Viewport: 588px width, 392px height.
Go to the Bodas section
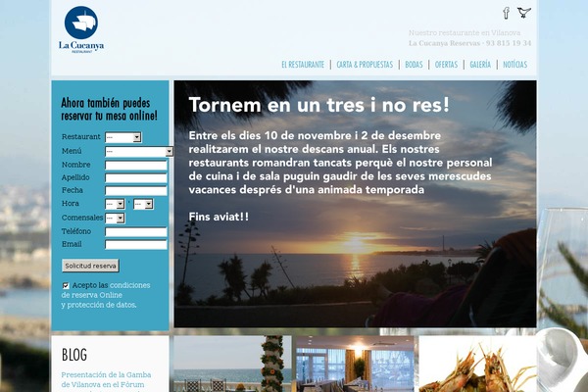tap(414, 65)
